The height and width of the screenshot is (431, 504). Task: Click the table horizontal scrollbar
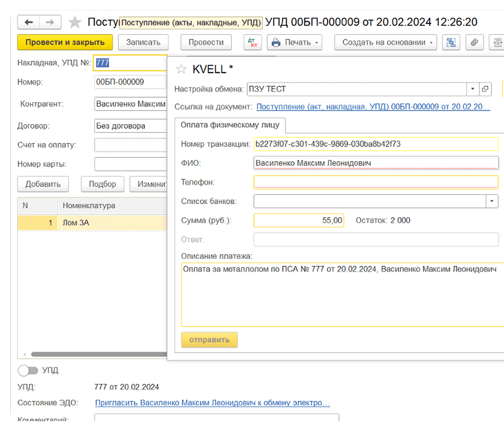(97, 354)
